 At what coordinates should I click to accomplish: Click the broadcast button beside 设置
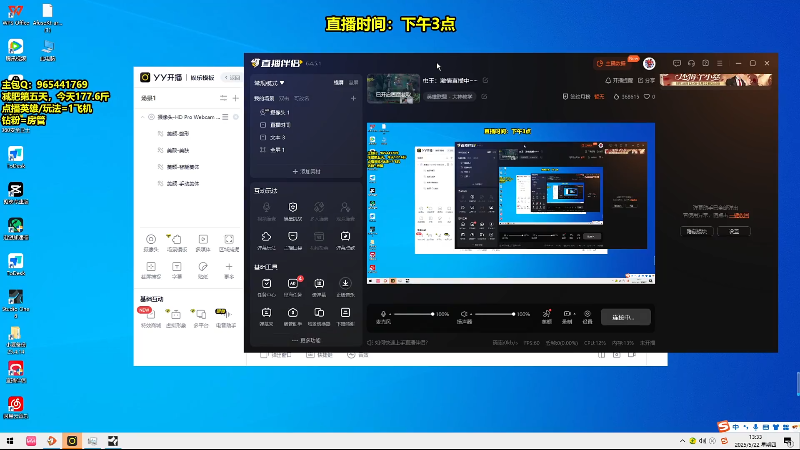(626, 317)
